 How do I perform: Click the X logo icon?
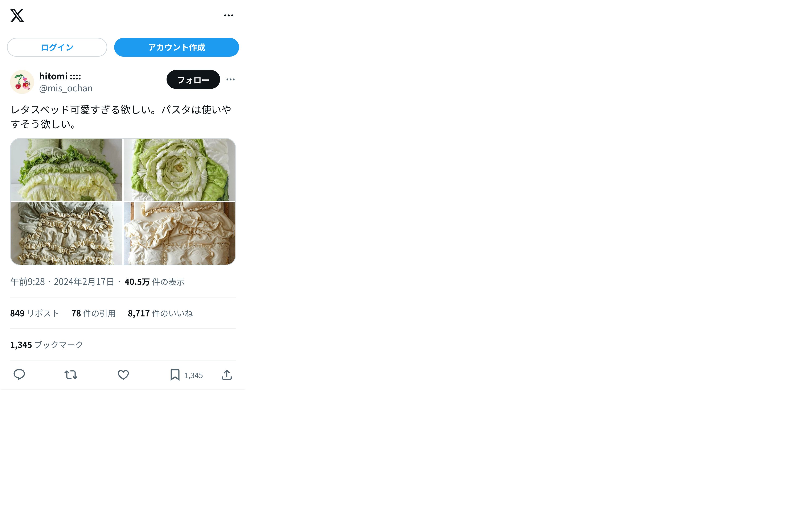pyautogui.click(x=17, y=16)
